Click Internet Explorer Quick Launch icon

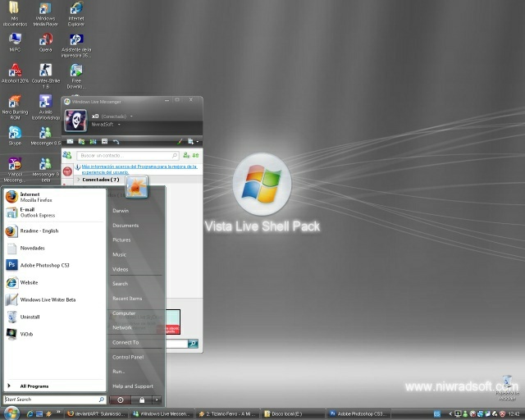tap(30, 414)
